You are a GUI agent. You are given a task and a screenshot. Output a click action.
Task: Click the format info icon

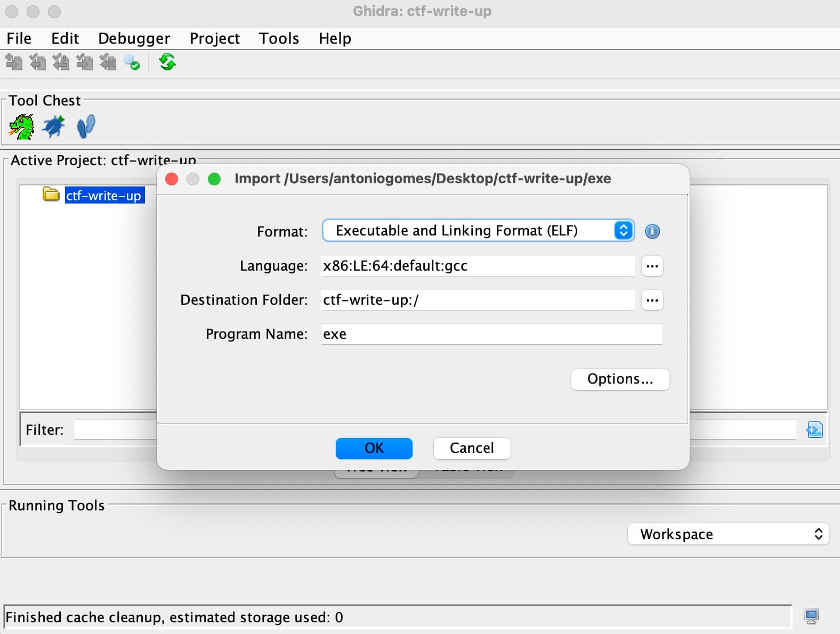(x=652, y=231)
